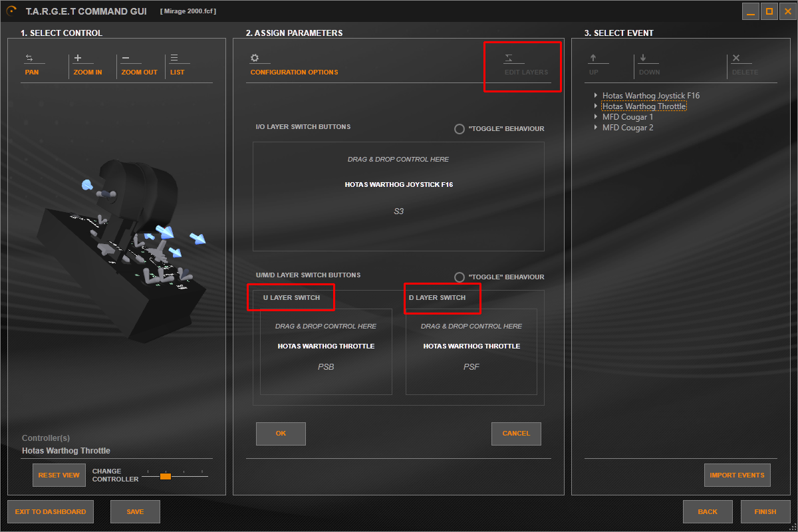The width and height of the screenshot is (798, 532).
Task: Expand Hotas Warthog Joystick F16 node
Action: tap(596, 96)
